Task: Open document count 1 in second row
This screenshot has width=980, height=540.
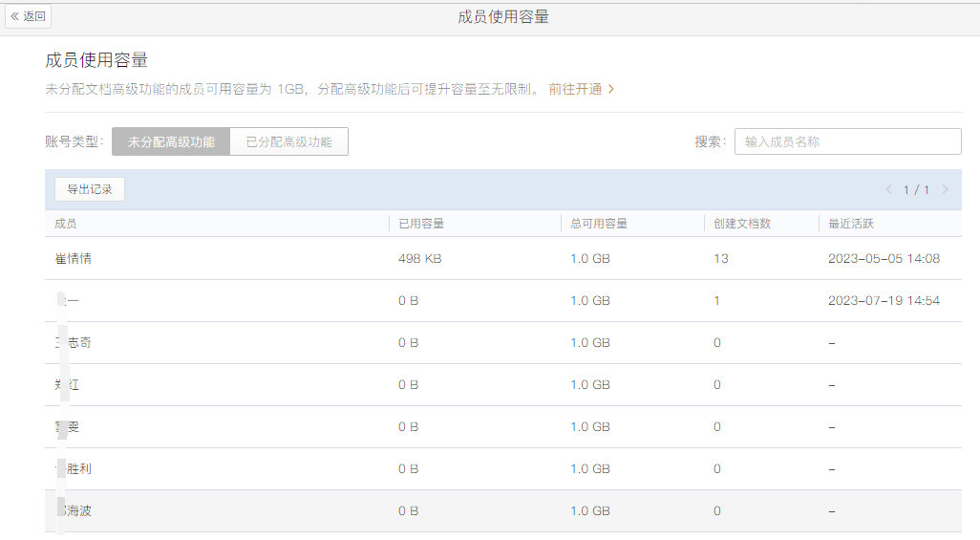Action: 717,301
